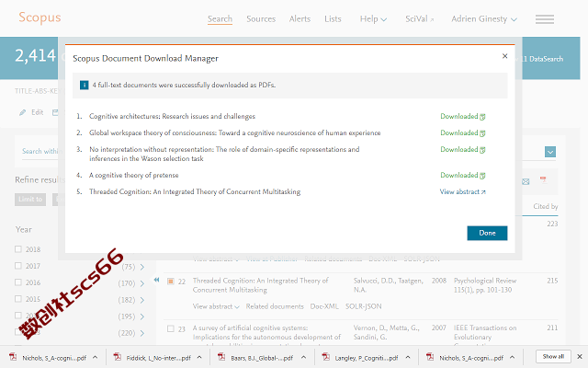Image resolution: width=588 pixels, height=368 pixels.
Task: Sort by Cited by column
Action: [546, 206]
